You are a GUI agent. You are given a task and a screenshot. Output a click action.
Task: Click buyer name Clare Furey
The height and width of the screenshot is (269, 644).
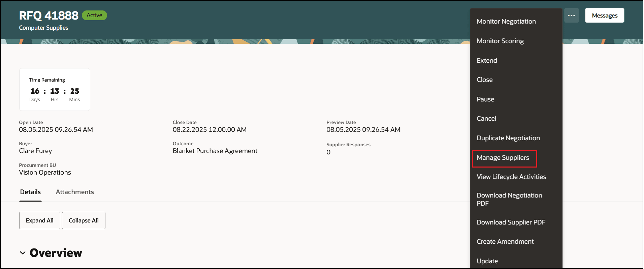point(35,151)
